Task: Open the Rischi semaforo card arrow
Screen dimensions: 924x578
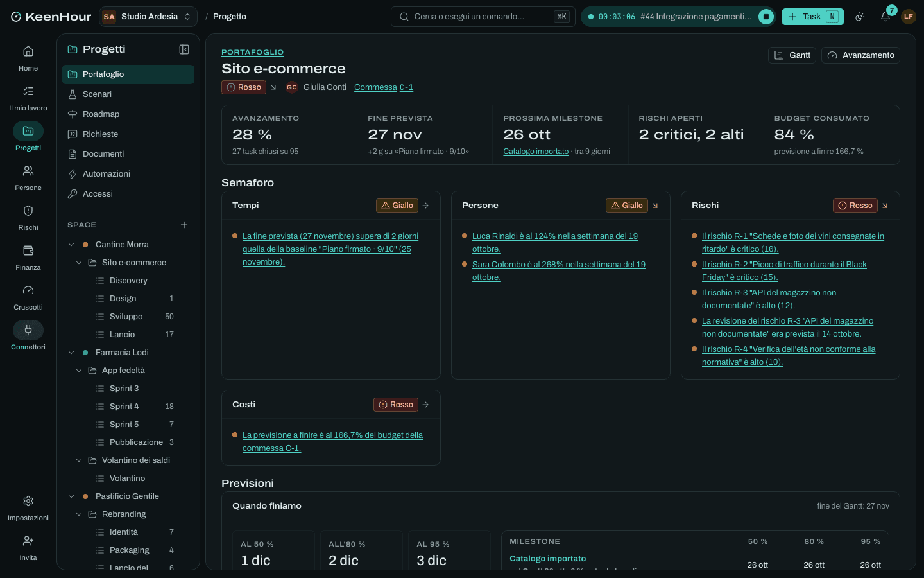Action: click(x=885, y=206)
